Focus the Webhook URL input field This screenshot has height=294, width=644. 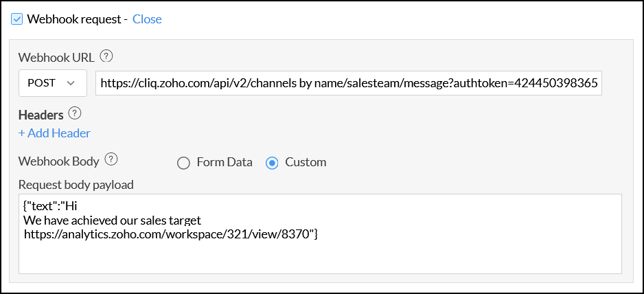coord(348,83)
